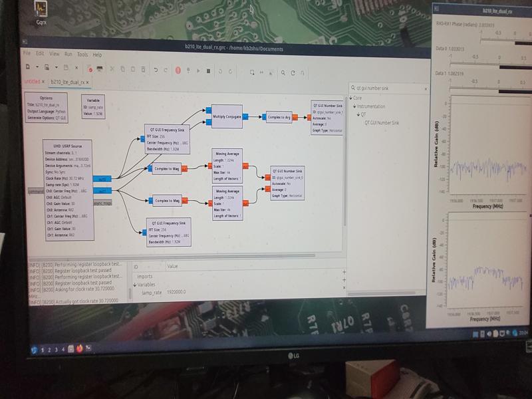532x399 pixels.
Task: Click the Cut scissors icon
Action: coord(112,69)
